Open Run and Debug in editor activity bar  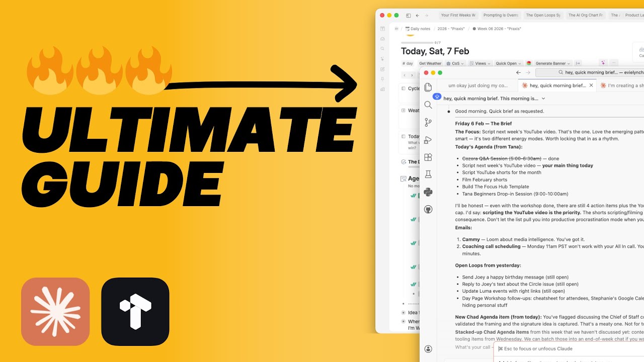pyautogui.click(x=428, y=140)
